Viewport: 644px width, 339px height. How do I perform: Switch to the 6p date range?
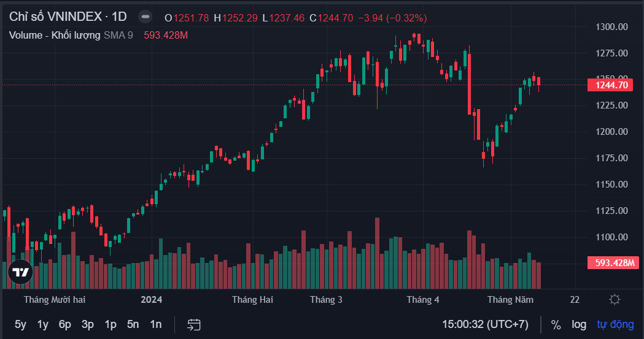click(x=65, y=324)
